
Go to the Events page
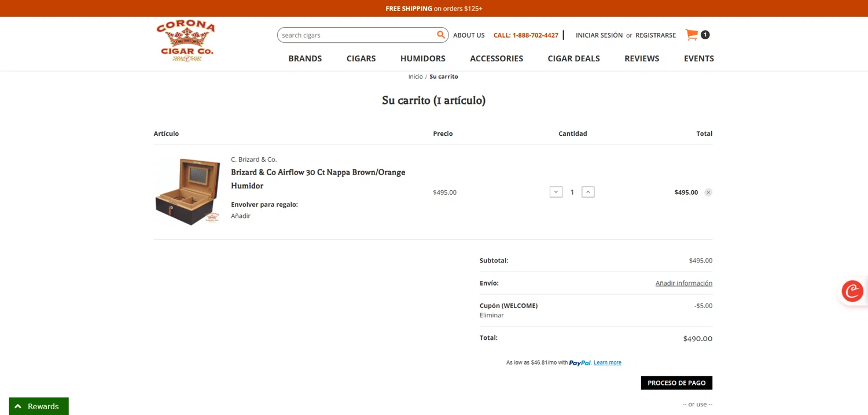(x=699, y=58)
